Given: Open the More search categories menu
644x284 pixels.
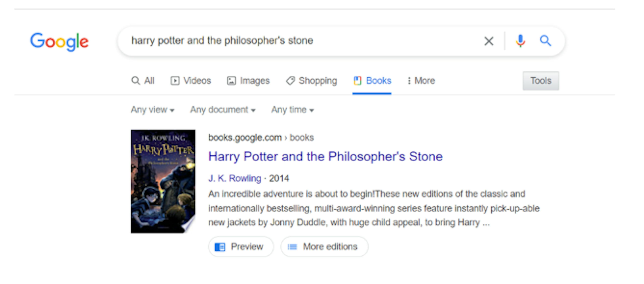Looking at the screenshot, I should 421,81.
